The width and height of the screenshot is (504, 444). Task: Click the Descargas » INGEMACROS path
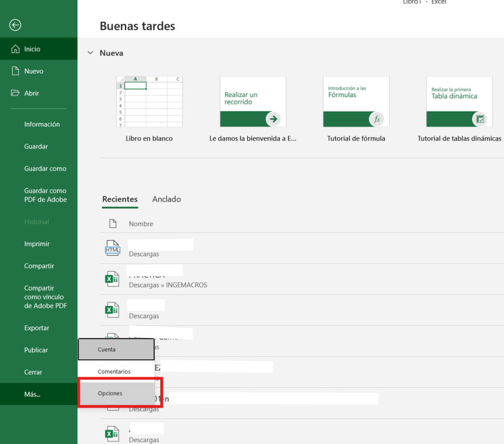(168, 285)
